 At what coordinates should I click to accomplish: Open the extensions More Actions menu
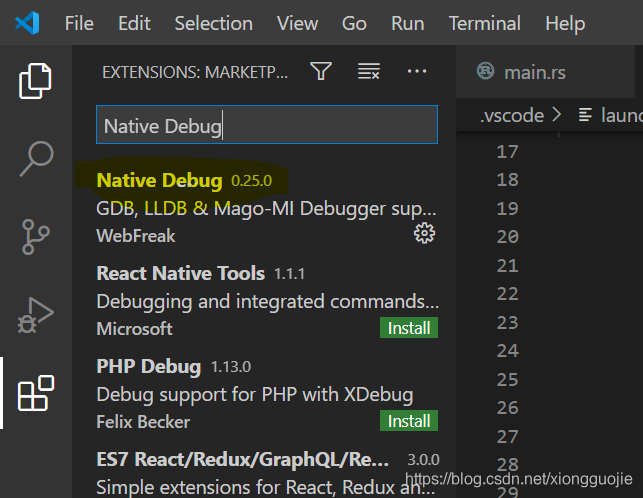[417, 71]
